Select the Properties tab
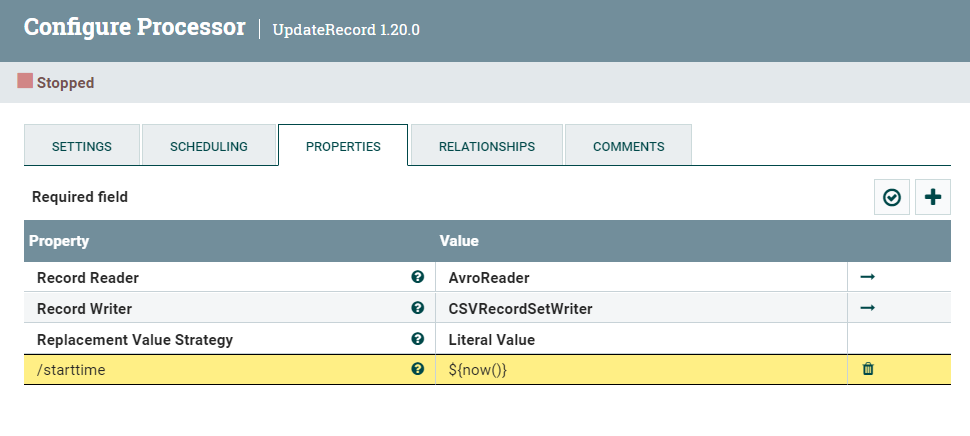The height and width of the screenshot is (436, 970). [343, 146]
